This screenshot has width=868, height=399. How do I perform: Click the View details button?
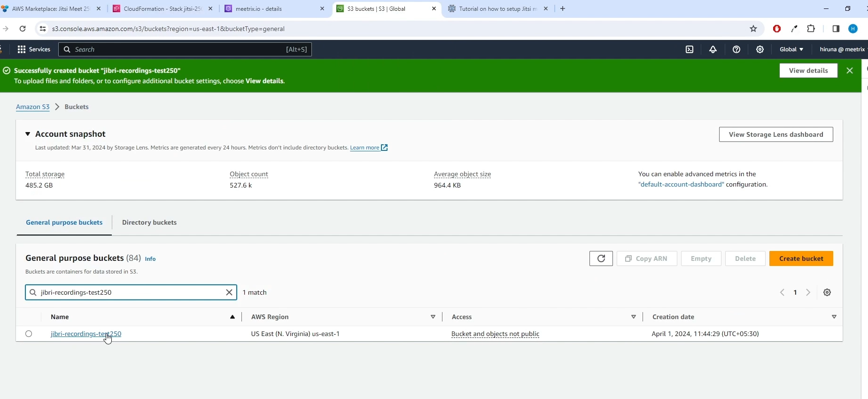pos(808,70)
